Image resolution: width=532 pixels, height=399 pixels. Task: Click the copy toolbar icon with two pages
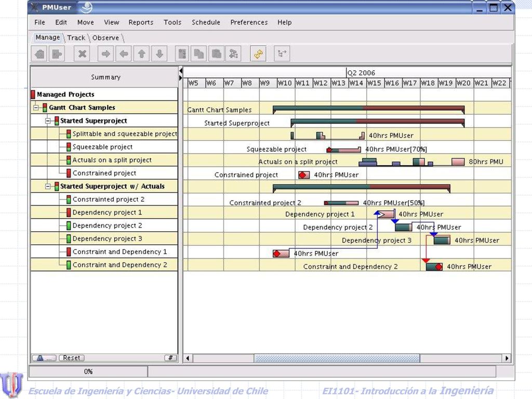pyautogui.click(x=199, y=54)
